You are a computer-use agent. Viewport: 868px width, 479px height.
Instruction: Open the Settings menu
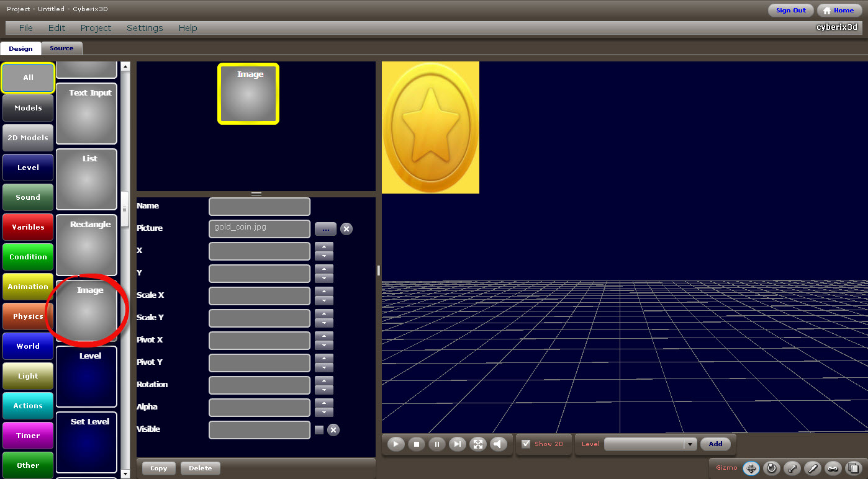pyautogui.click(x=145, y=28)
